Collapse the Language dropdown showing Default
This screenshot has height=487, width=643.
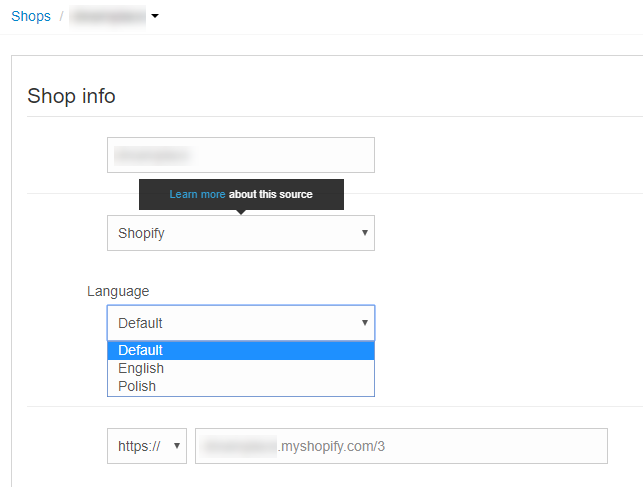point(241,323)
